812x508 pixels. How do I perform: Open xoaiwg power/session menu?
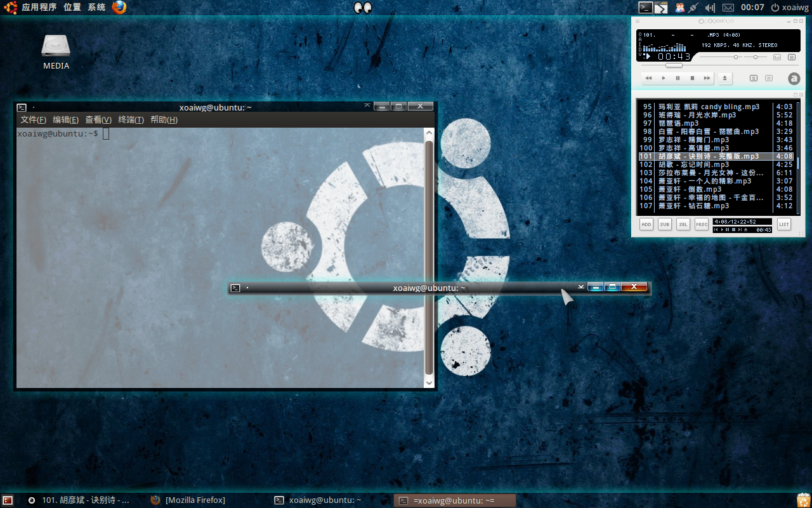(x=790, y=8)
